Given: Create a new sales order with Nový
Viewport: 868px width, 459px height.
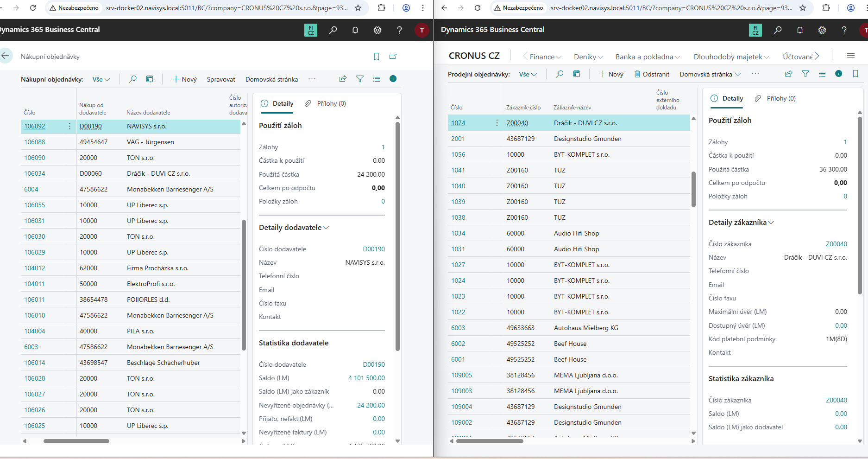Looking at the screenshot, I should pyautogui.click(x=611, y=74).
